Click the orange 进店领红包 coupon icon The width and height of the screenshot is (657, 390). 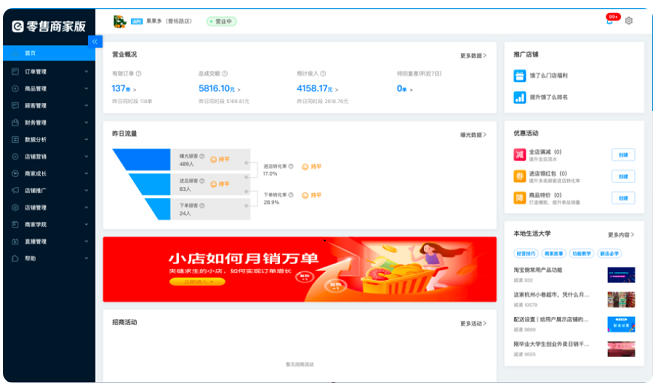520,176
